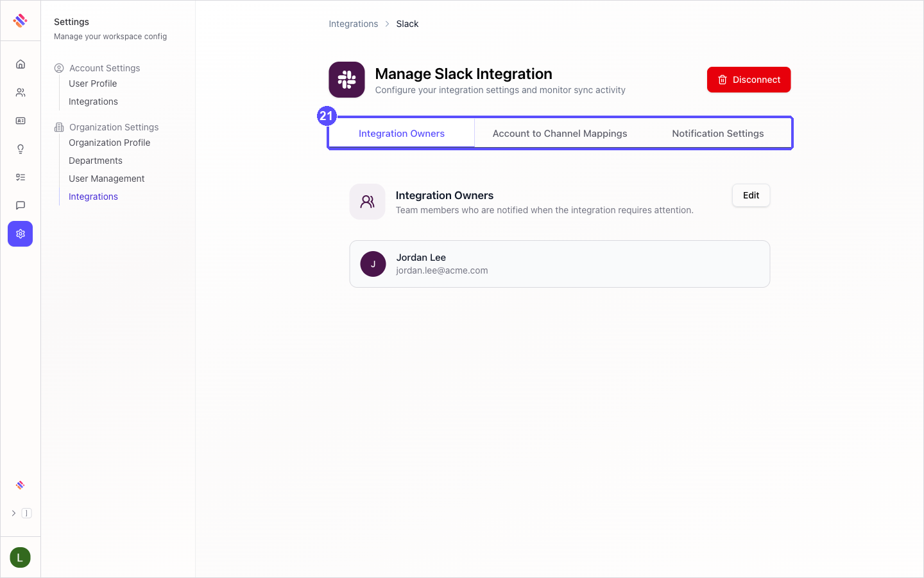Click the small logo icon near sidebar bottom
Image resolution: width=924 pixels, height=578 pixels.
point(21,485)
